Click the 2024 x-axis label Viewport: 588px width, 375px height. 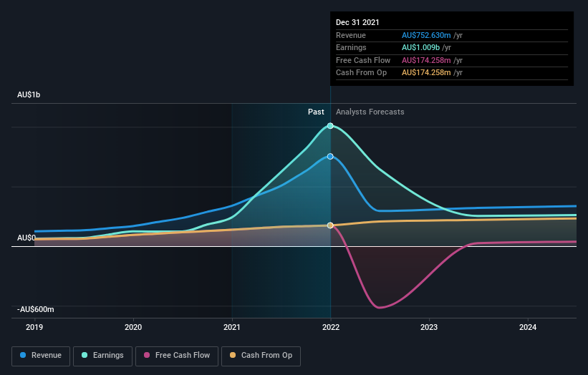tap(528, 328)
